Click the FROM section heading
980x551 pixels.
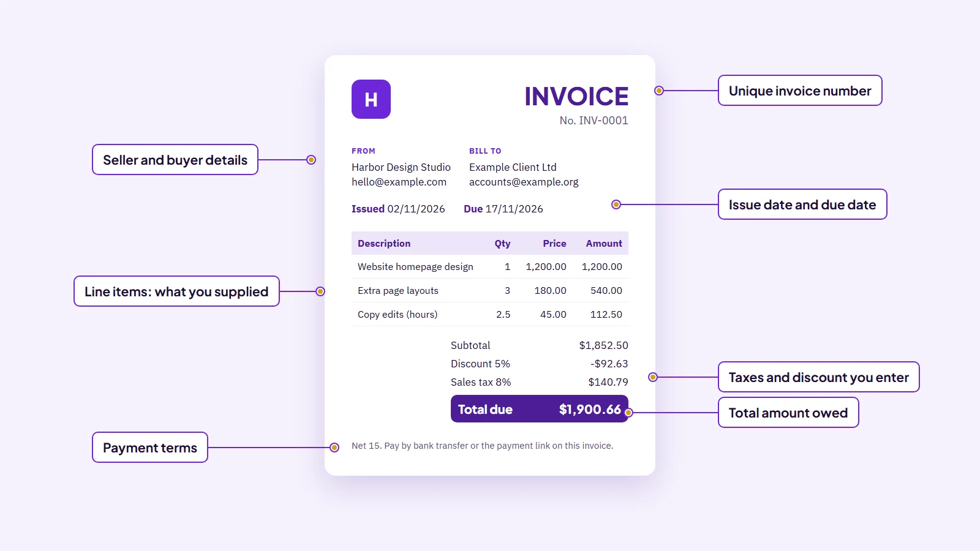coord(363,151)
